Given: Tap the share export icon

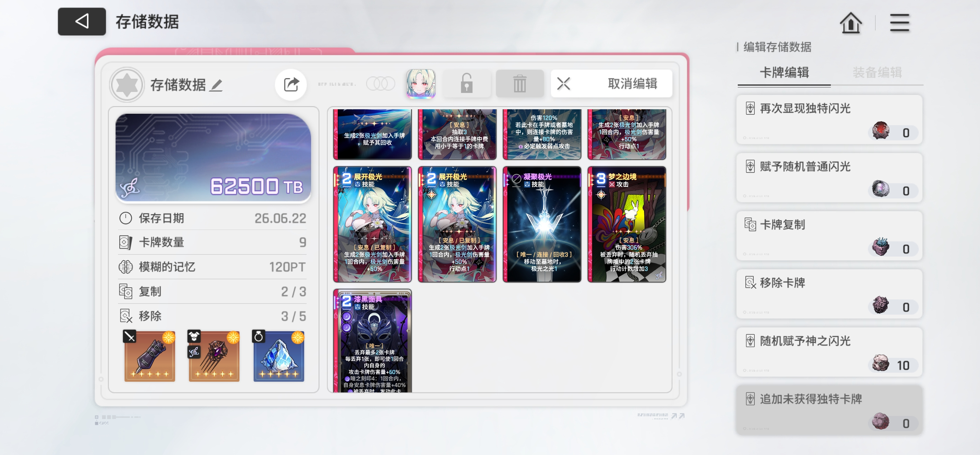Looking at the screenshot, I should pos(291,84).
